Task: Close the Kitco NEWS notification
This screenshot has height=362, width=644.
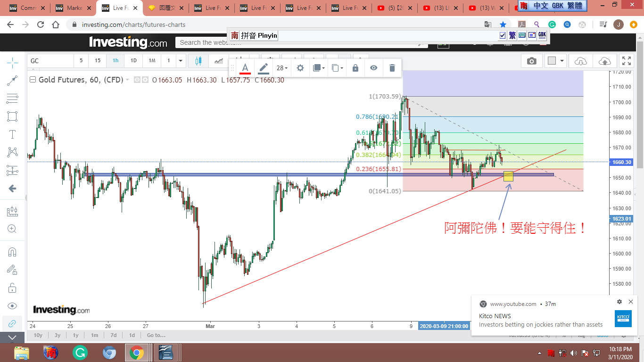Action: coord(631,302)
